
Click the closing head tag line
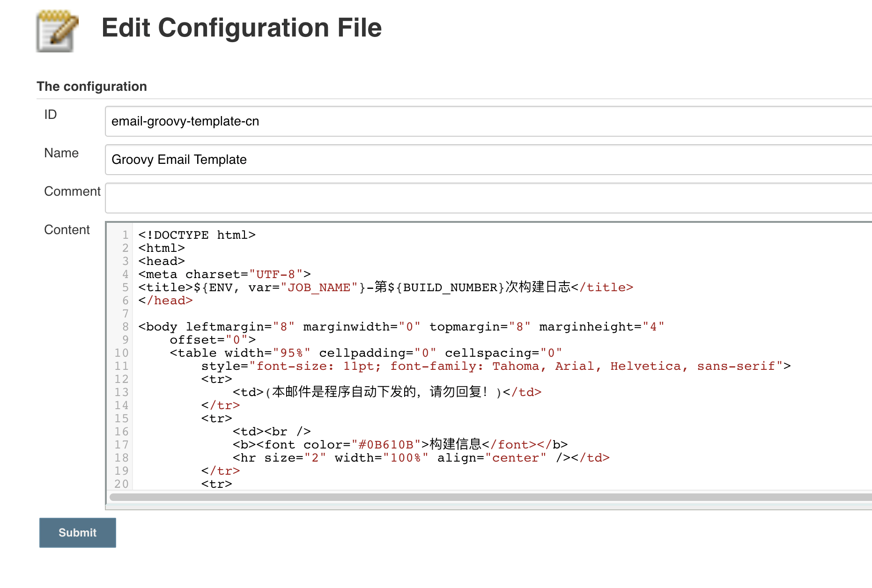(166, 301)
